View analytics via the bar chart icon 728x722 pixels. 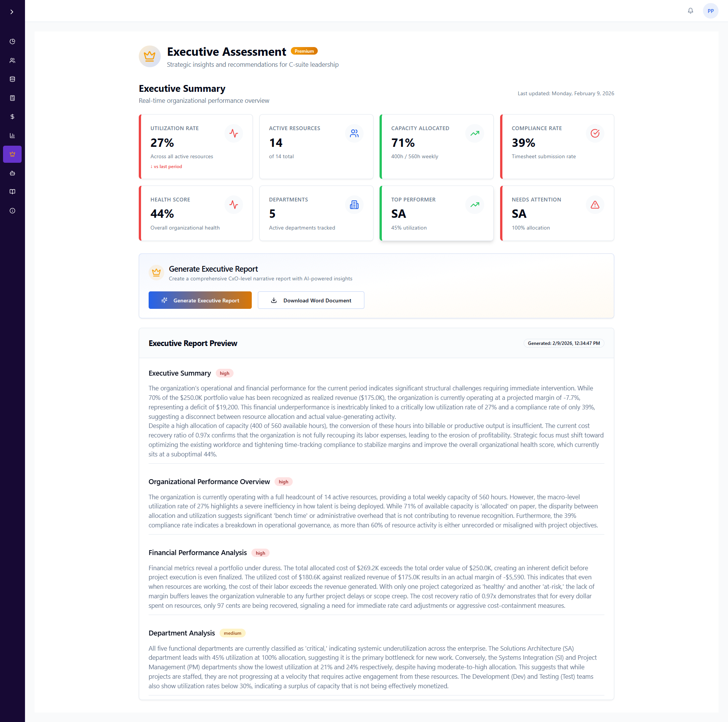[12, 135]
